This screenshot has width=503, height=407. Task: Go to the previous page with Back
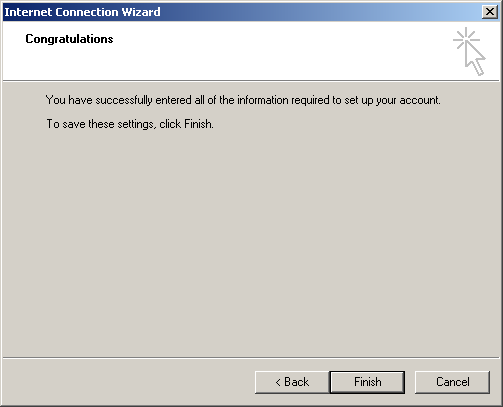(292, 382)
